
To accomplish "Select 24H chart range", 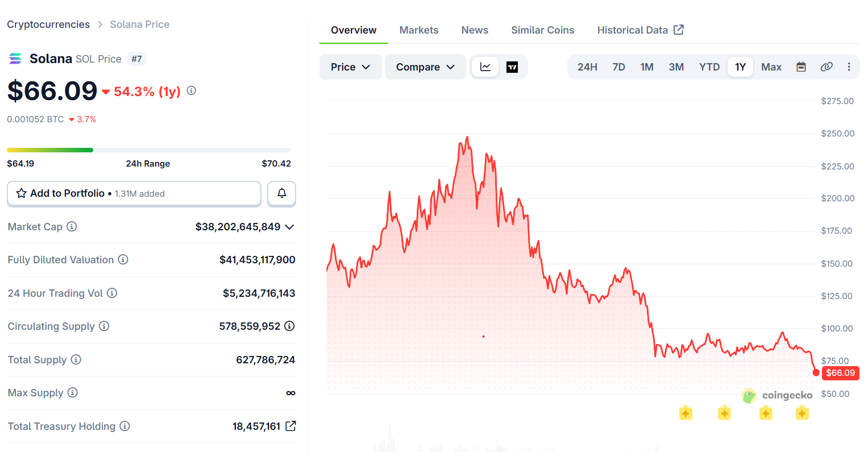I will pyautogui.click(x=587, y=67).
